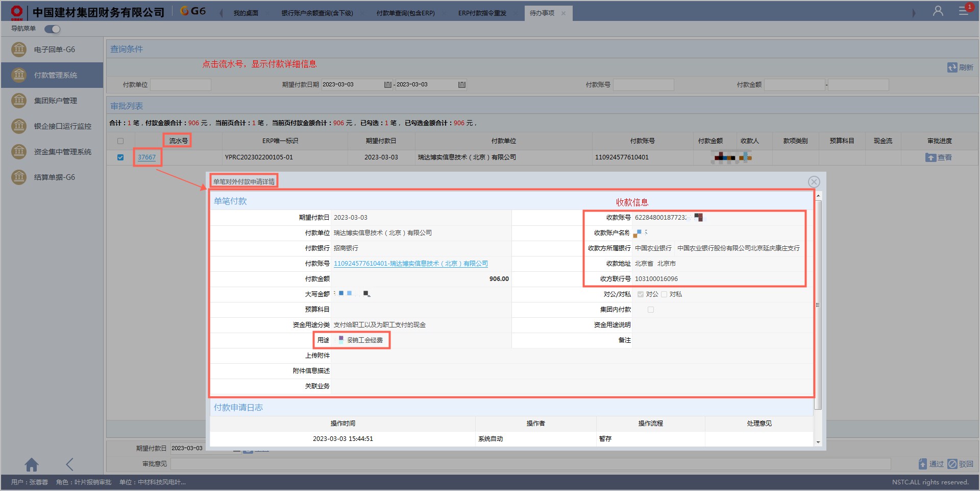Toggle the 对私 checkbox
The height and width of the screenshot is (491, 980).
664,294
